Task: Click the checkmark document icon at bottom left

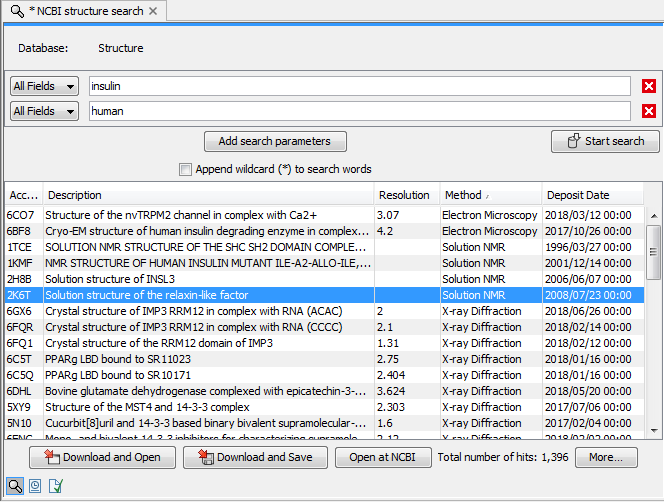Action: click(56, 488)
